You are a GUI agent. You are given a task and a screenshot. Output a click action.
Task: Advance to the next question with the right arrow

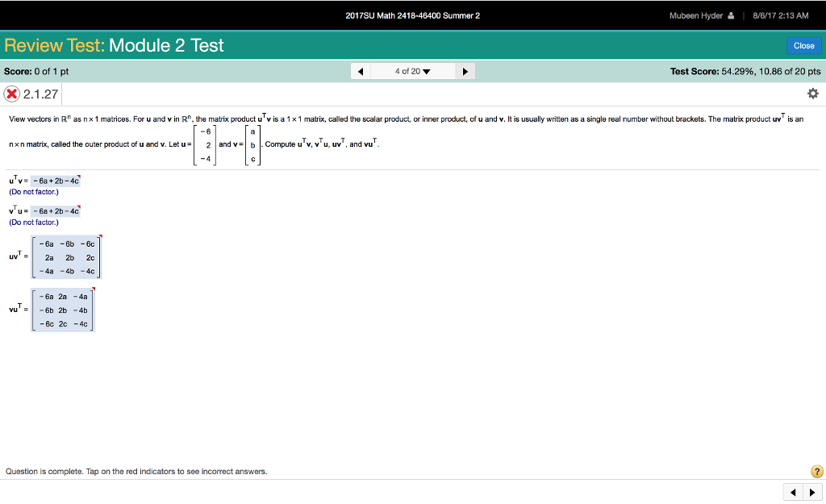pyautogui.click(x=465, y=70)
